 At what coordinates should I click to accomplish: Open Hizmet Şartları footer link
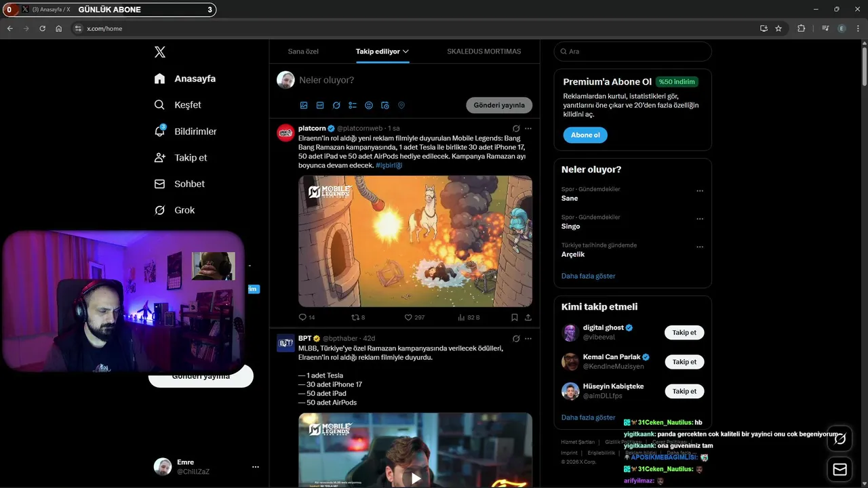click(578, 442)
